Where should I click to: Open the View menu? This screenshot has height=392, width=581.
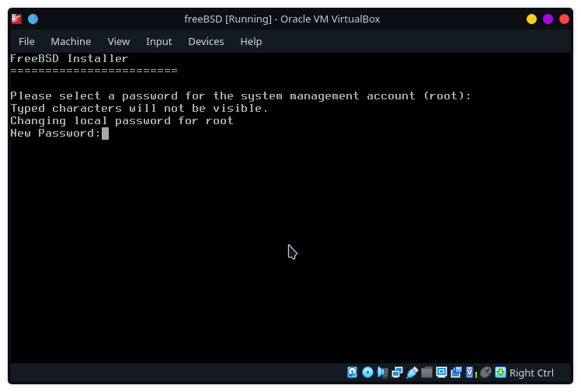coord(119,41)
